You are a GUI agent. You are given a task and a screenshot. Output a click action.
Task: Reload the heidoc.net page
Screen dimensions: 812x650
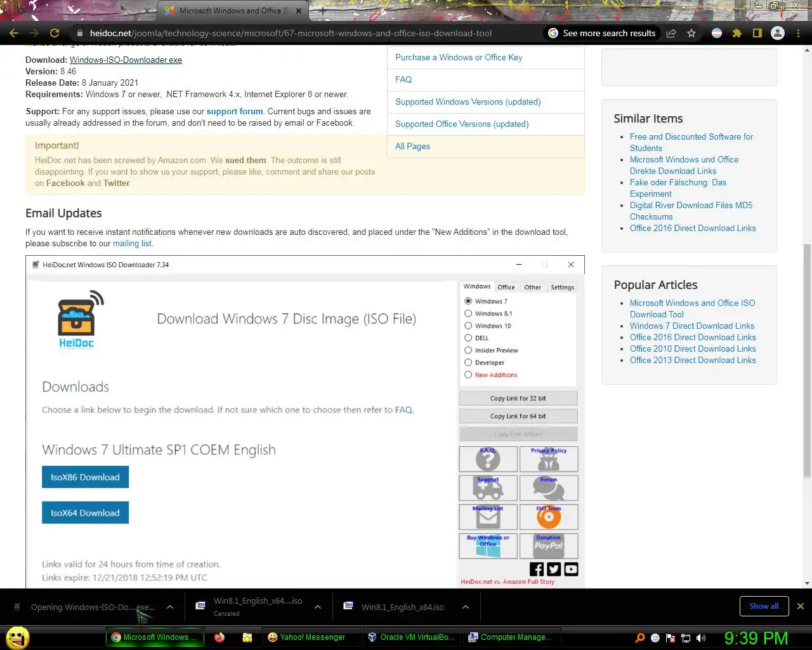click(x=55, y=33)
